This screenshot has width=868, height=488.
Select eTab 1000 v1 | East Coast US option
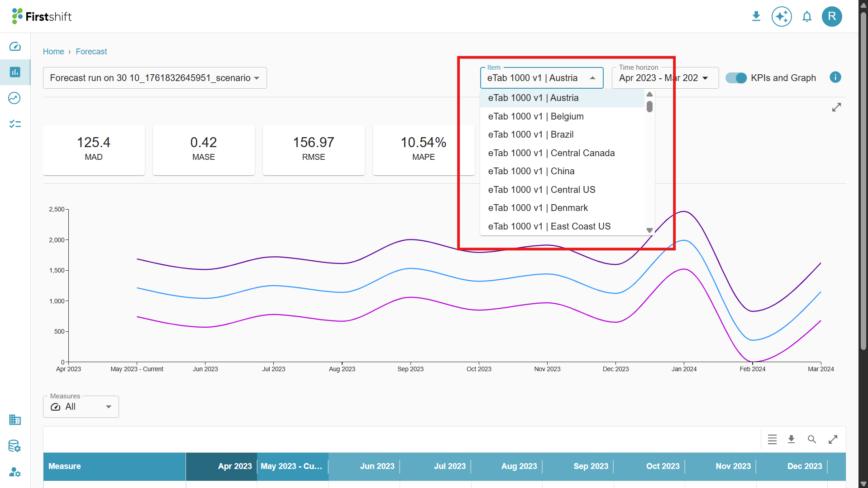click(562, 226)
